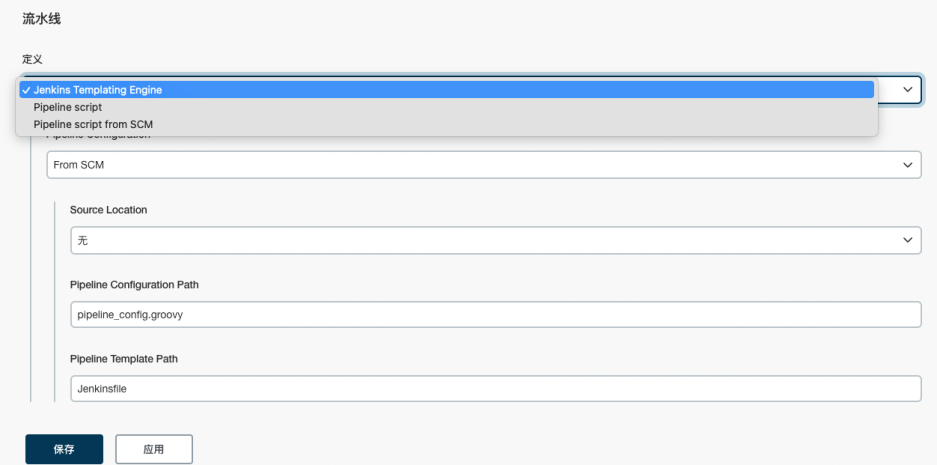This screenshot has width=937, height=465.
Task: Click the checkmark beside Jenkins Templating Engine
Action: [x=26, y=90]
